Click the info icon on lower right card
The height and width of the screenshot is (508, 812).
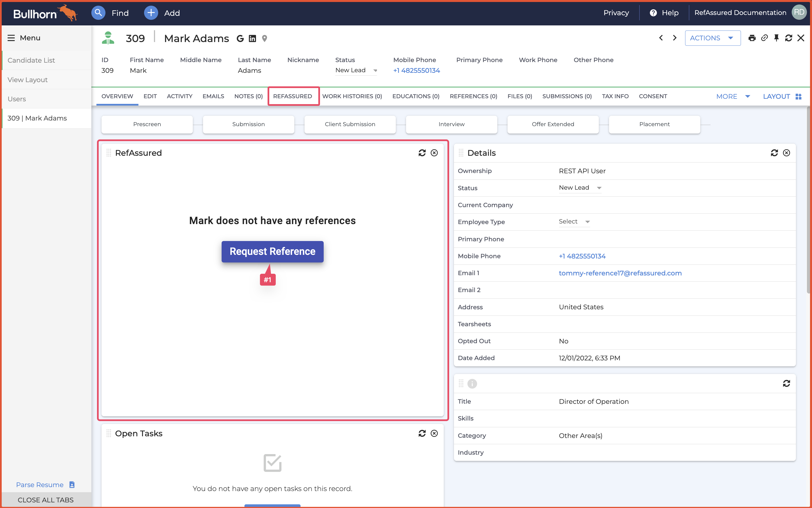pyautogui.click(x=472, y=383)
